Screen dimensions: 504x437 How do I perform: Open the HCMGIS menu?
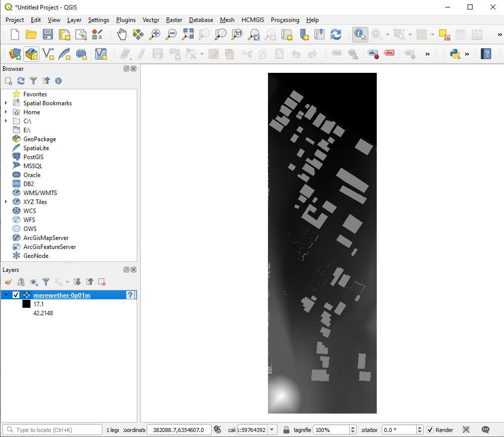coord(252,20)
